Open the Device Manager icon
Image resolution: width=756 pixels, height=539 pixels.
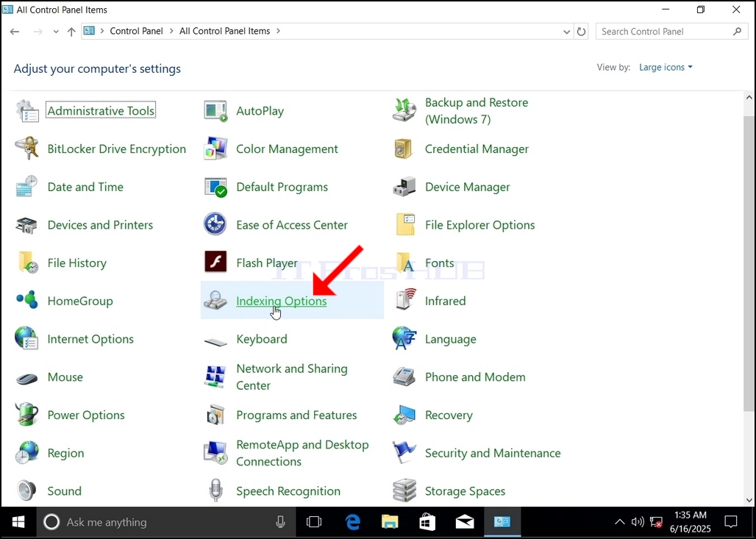(404, 187)
